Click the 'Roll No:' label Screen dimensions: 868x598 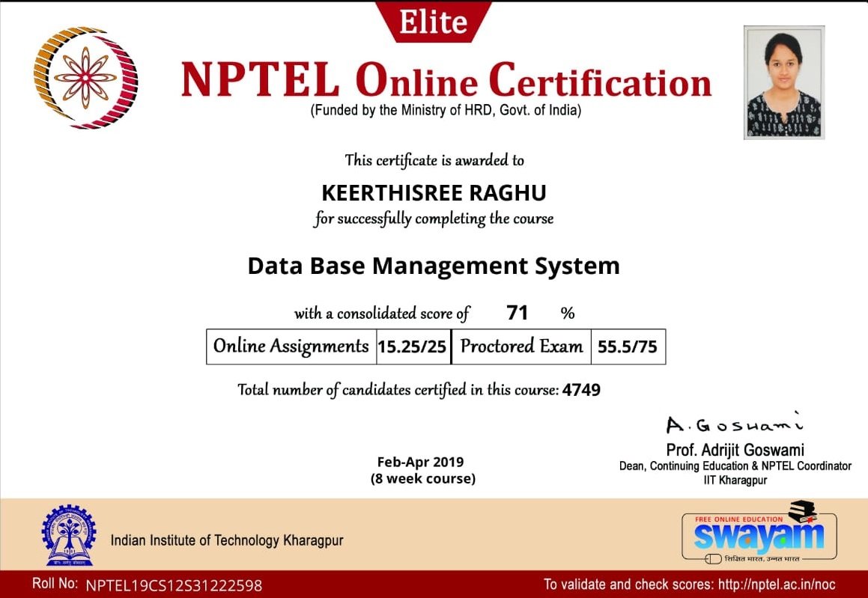[x=55, y=584]
